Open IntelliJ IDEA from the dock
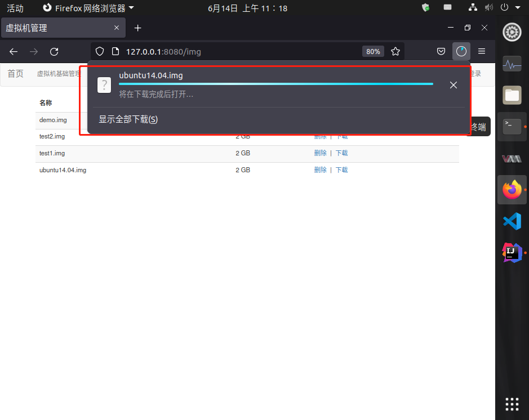This screenshot has height=420, width=529. 512,252
